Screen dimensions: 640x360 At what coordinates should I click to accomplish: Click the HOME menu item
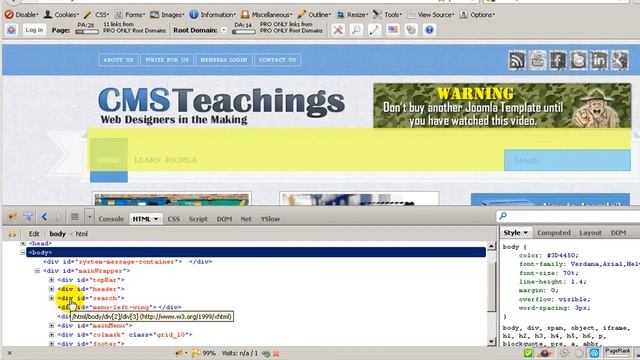point(109,160)
